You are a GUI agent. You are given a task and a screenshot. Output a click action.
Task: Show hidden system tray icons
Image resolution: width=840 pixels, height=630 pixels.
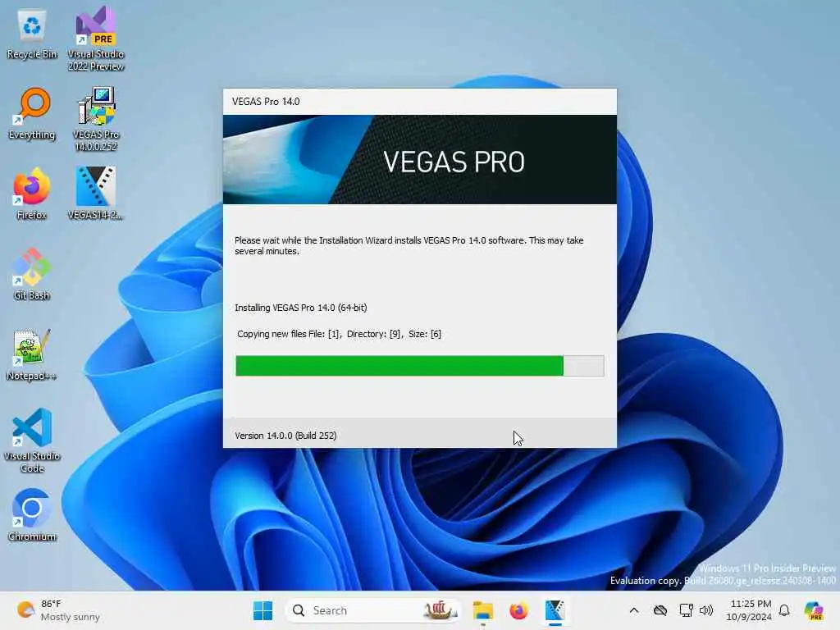(634, 610)
